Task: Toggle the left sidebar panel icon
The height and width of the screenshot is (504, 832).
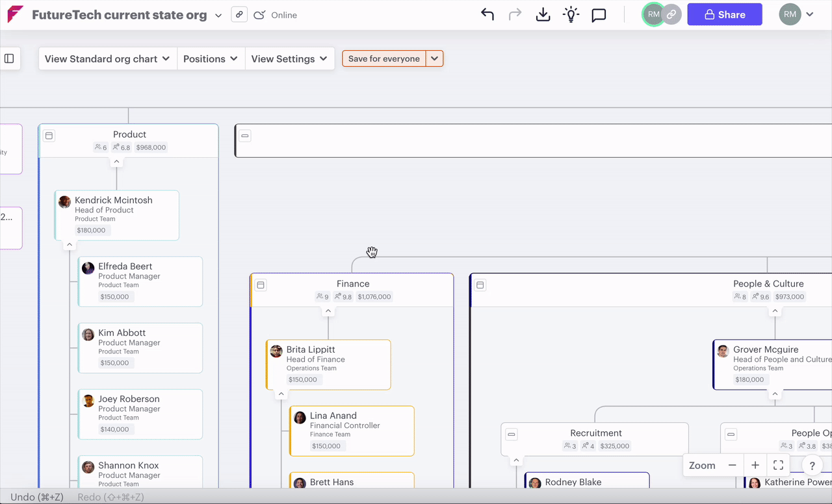Action: click(x=9, y=58)
